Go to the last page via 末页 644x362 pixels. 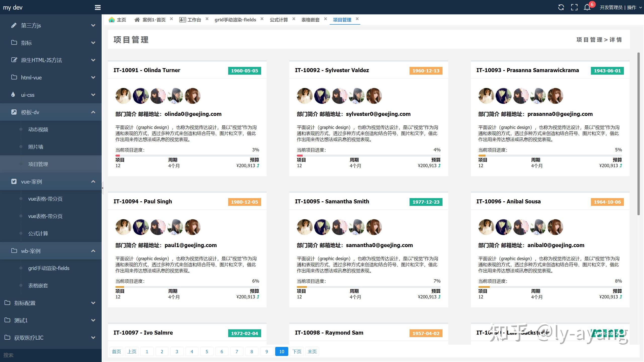[312, 351]
